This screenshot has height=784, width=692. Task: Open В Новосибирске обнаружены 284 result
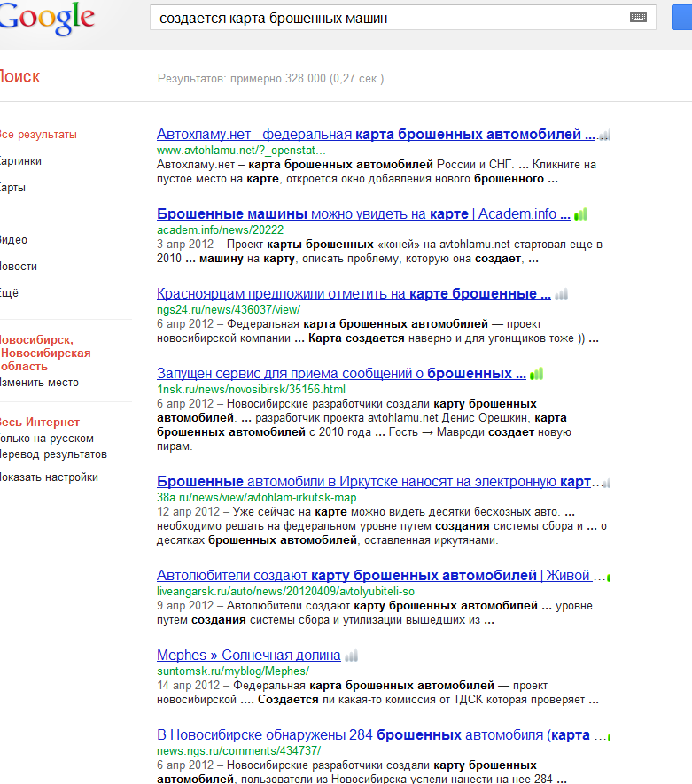[374, 735]
